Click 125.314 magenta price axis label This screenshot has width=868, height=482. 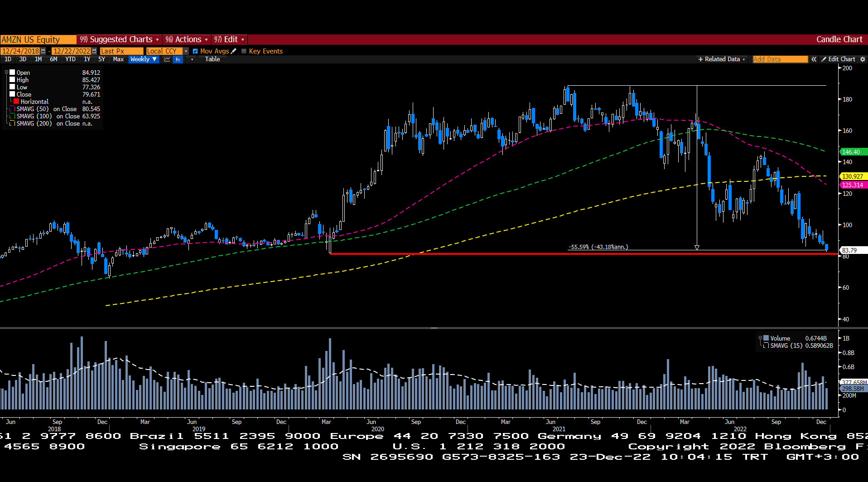click(854, 185)
